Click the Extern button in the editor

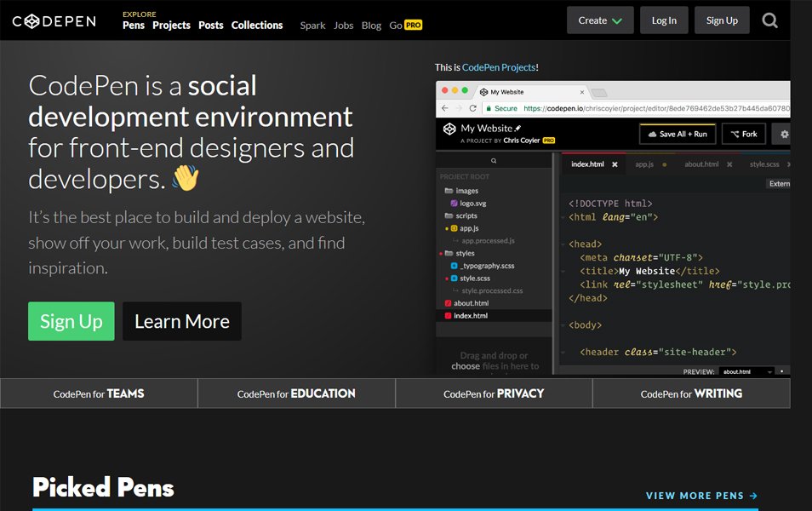click(778, 183)
